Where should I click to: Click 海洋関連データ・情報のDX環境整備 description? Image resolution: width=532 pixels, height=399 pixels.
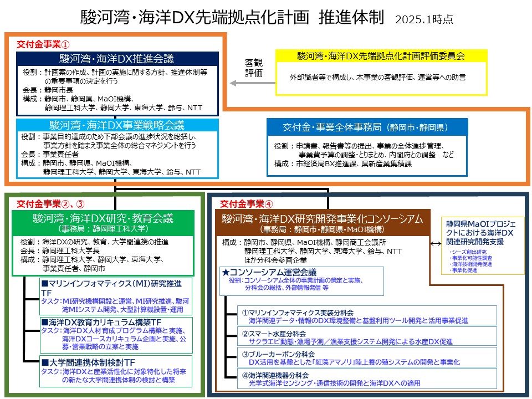tap(359, 321)
